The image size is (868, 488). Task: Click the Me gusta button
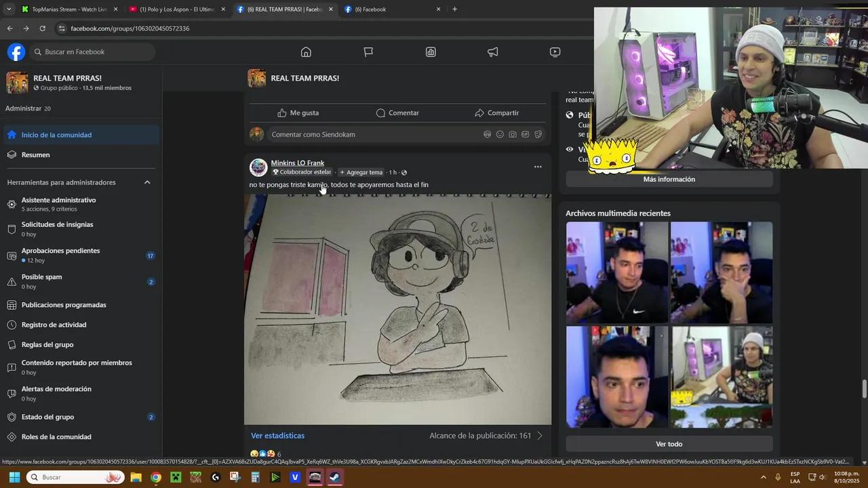tap(298, 113)
